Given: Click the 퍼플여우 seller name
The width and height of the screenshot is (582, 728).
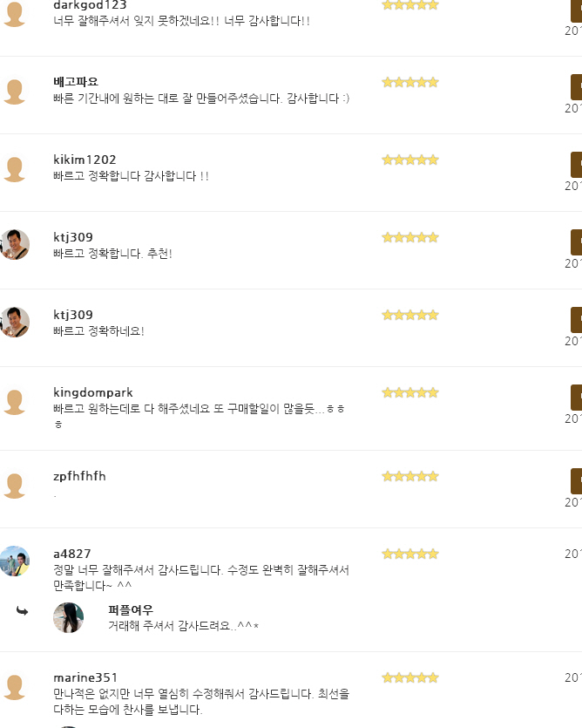Looking at the screenshot, I should pyautogui.click(x=131, y=609).
